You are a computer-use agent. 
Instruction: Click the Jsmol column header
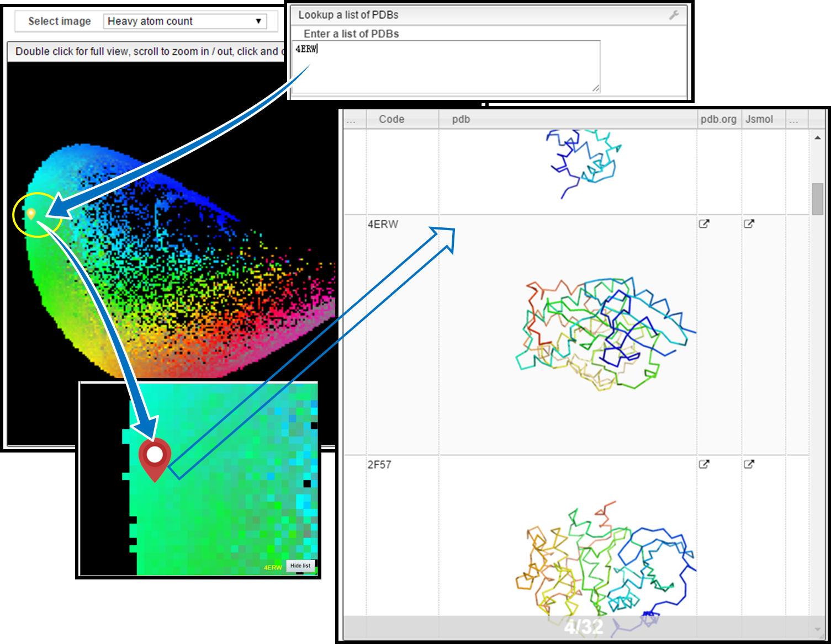[759, 119]
